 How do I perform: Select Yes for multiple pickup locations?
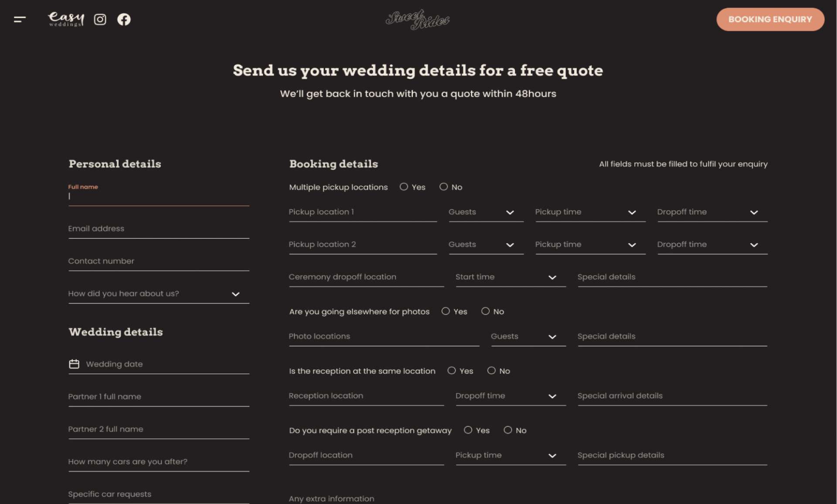(404, 187)
